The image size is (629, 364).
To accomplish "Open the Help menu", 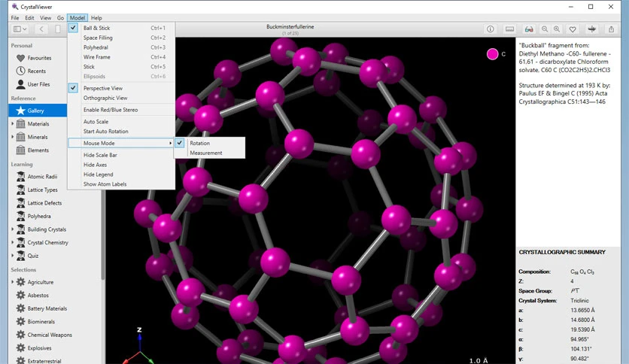I will click(96, 18).
